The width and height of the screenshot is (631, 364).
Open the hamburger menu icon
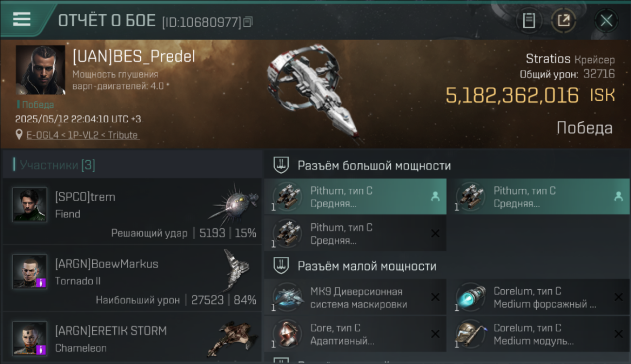tap(22, 18)
